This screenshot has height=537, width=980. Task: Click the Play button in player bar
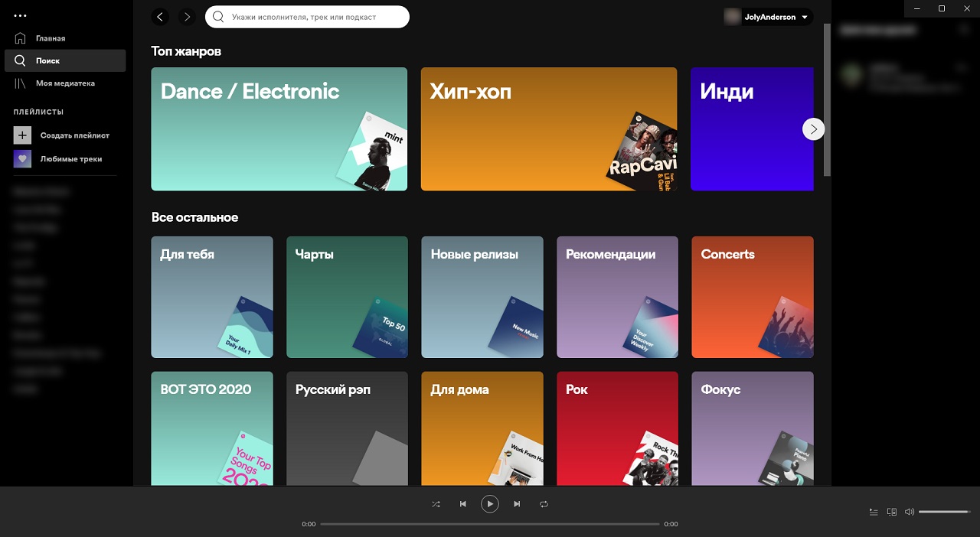489,504
